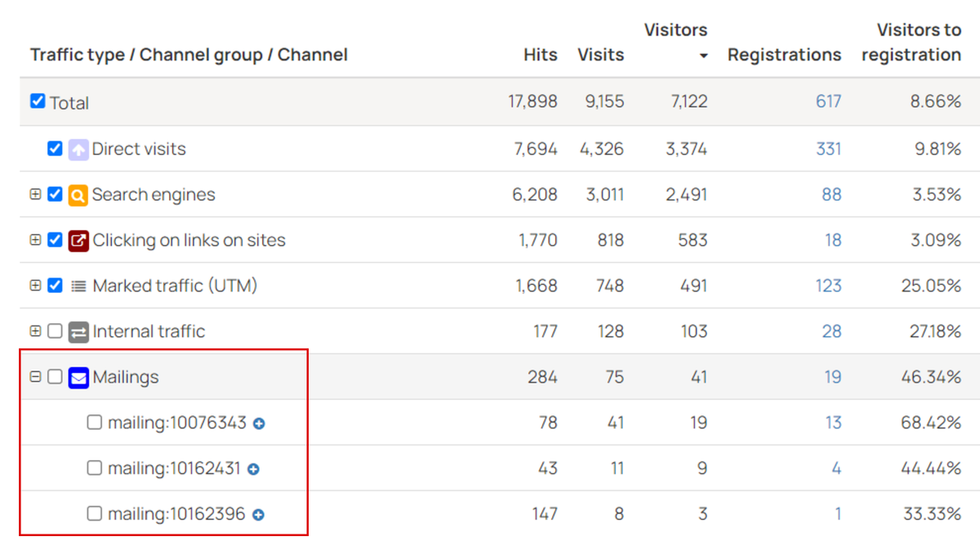Image resolution: width=980 pixels, height=559 pixels.
Task: Click plus icon next to mailing:10162396
Action: point(258,515)
